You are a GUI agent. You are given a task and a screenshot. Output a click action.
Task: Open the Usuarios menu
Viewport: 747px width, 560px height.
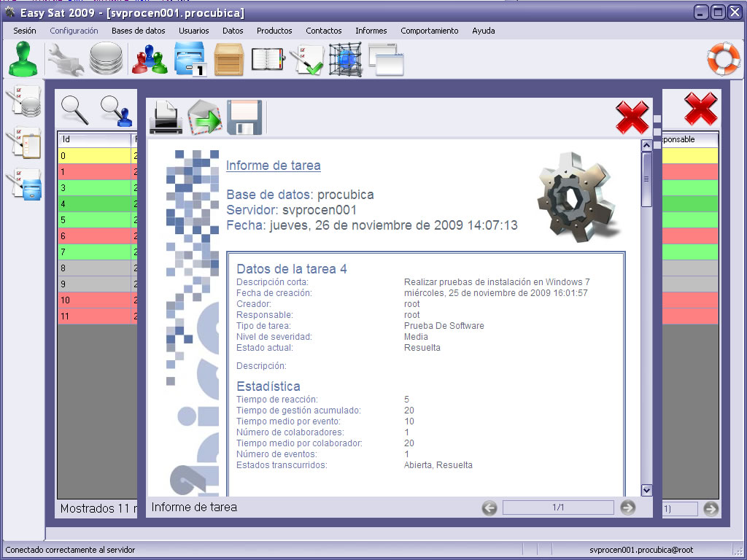pos(194,31)
